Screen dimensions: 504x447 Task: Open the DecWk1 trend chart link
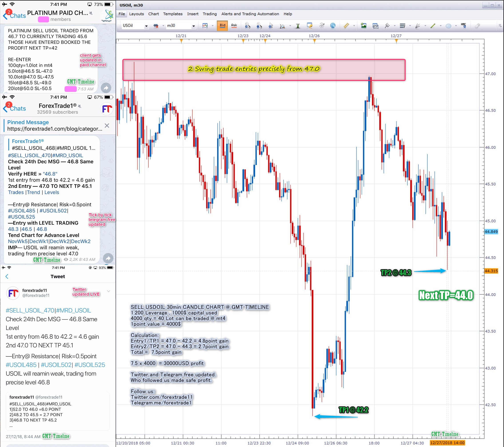(x=39, y=241)
